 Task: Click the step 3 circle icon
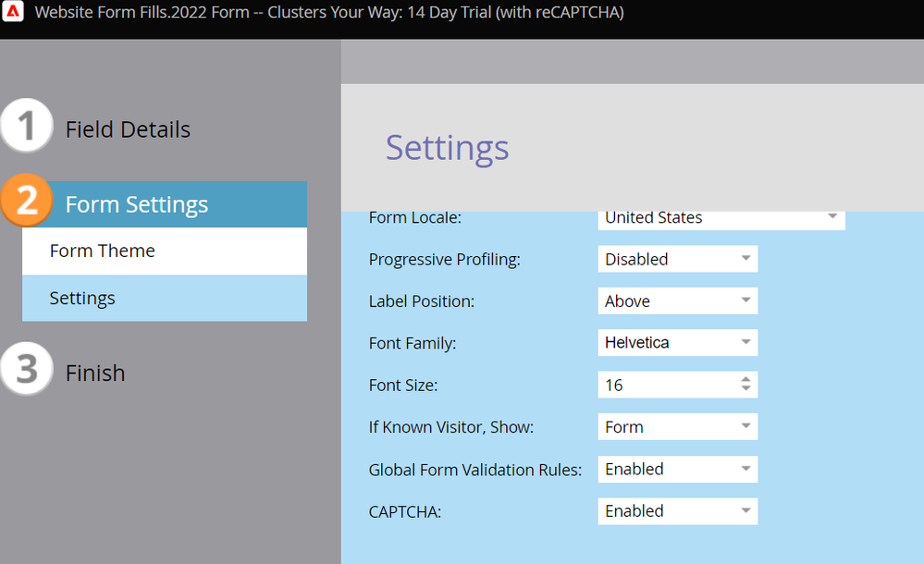pos(27,369)
